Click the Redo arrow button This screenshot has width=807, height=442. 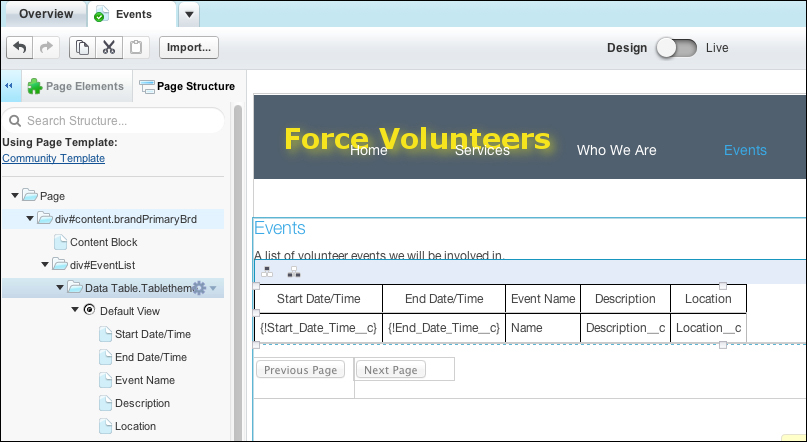pos(46,47)
